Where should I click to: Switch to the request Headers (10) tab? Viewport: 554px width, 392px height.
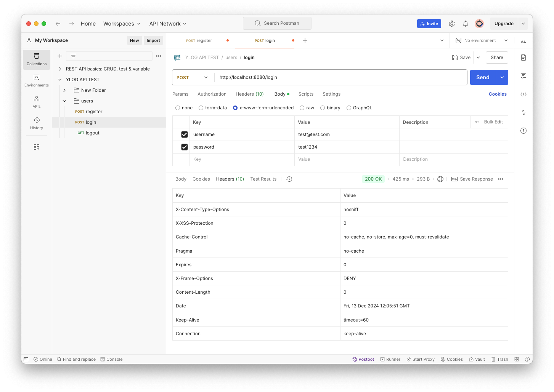(250, 94)
